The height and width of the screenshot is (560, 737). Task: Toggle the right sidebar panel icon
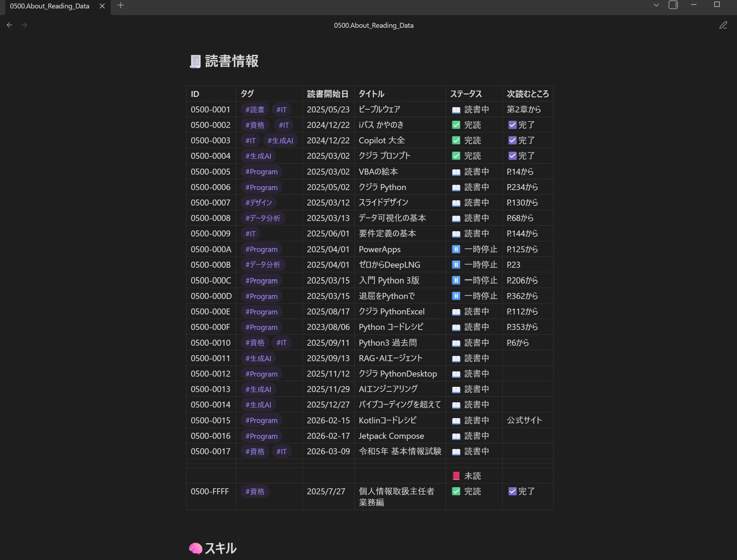[x=673, y=5]
